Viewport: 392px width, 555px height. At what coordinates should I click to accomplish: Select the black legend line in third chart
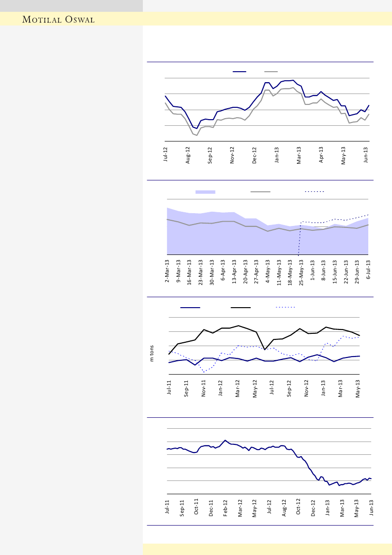point(241,308)
